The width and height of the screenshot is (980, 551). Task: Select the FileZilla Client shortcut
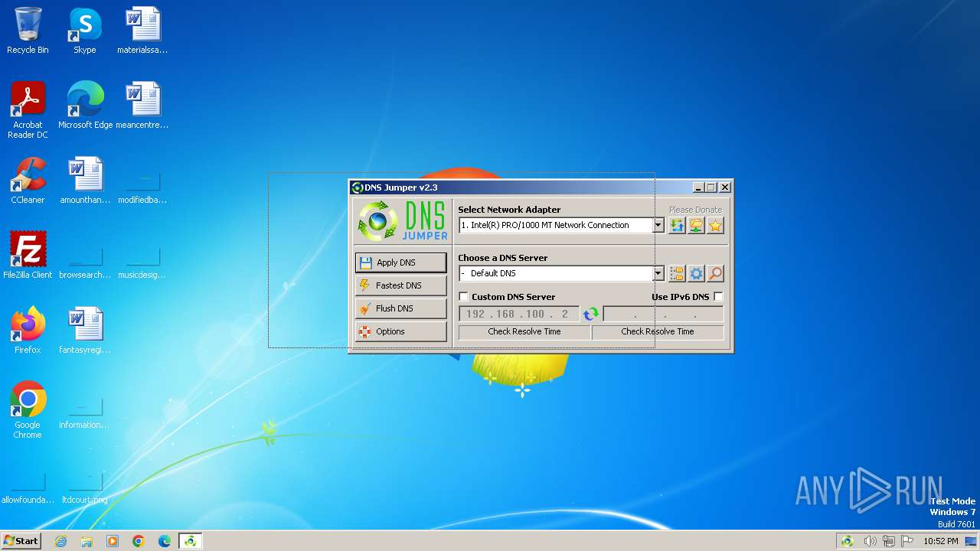point(28,255)
